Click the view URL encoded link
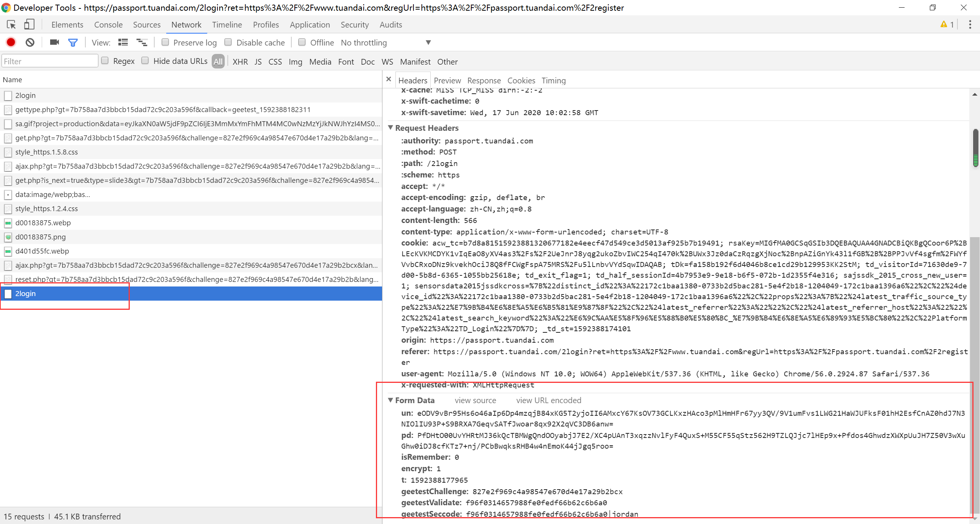 click(548, 400)
